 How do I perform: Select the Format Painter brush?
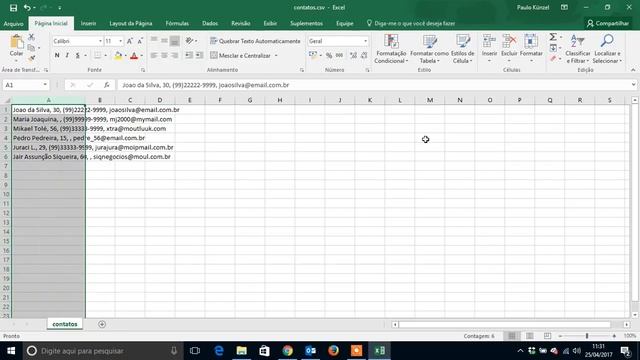tap(31, 58)
